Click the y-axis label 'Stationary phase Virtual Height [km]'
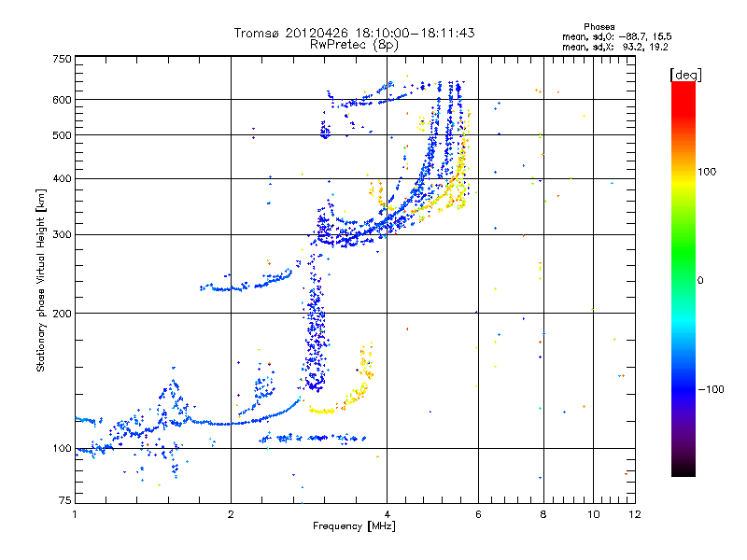This screenshot has width=747, height=560. click(40, 281)
